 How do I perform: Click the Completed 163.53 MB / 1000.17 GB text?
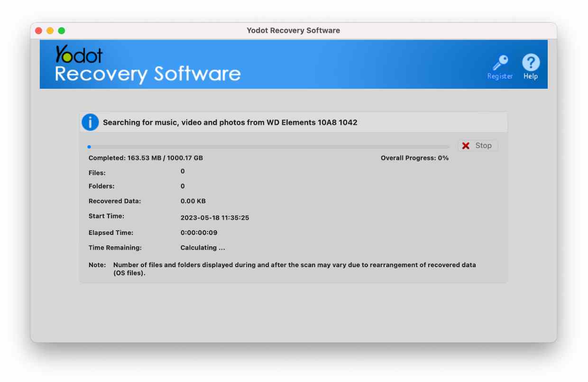coord(146,158)
